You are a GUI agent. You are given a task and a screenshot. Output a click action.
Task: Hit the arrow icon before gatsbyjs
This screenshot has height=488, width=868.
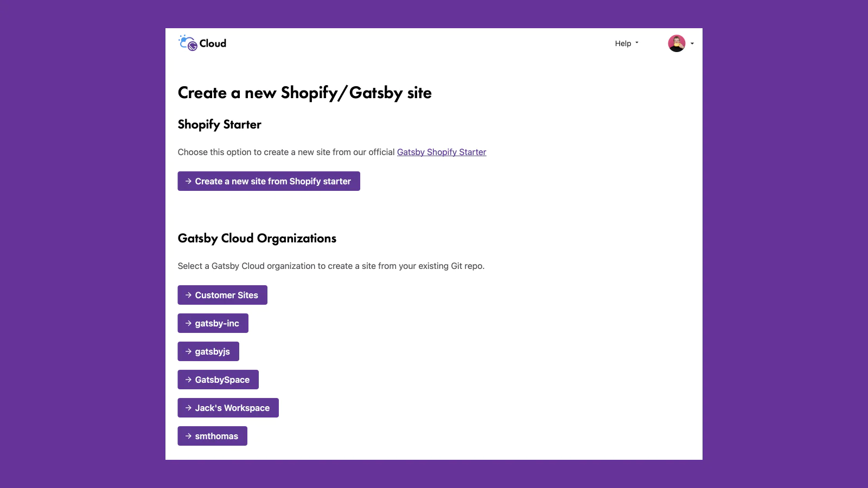(188, 351)
